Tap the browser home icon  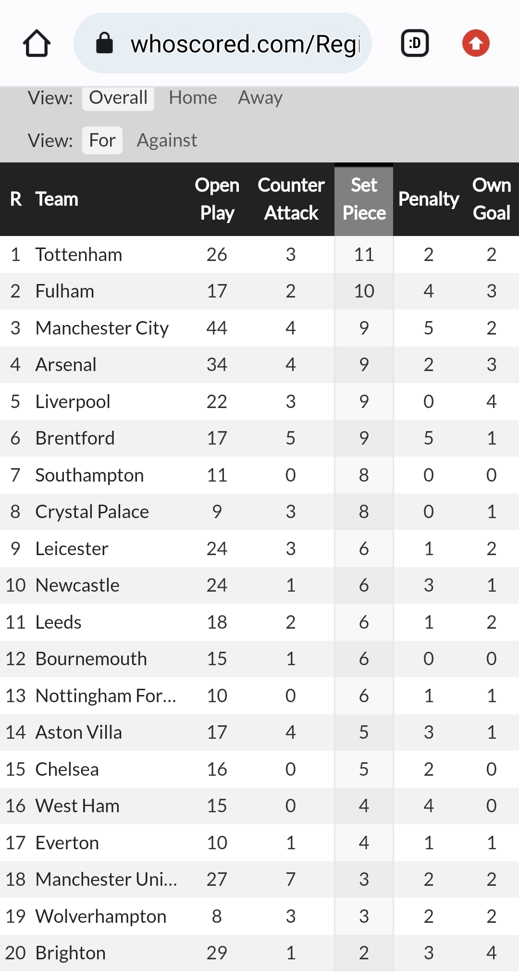(x=37, y=43)
